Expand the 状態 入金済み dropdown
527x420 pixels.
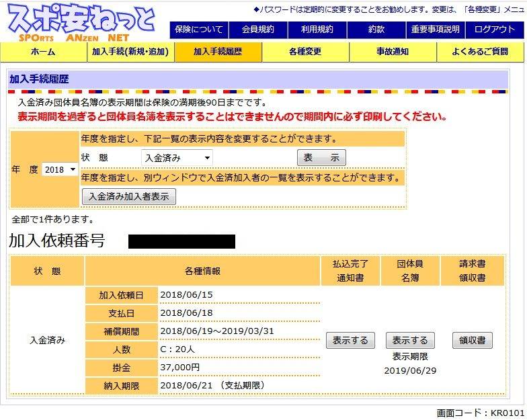pos(177,158)
